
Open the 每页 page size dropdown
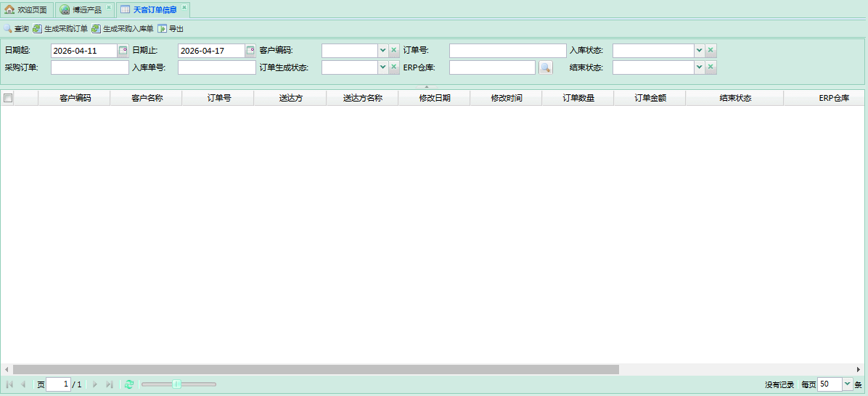pos(847,384)
